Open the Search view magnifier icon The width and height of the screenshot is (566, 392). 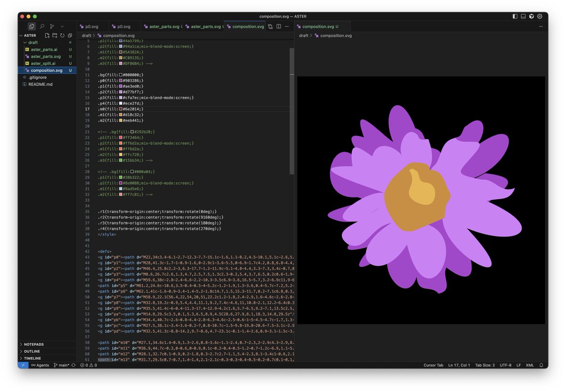[x=42, y=26]
